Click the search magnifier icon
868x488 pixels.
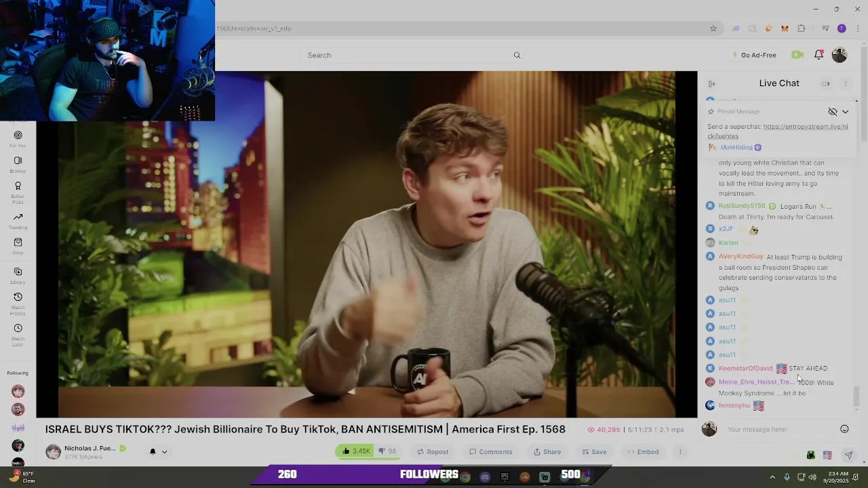(517, 55)
